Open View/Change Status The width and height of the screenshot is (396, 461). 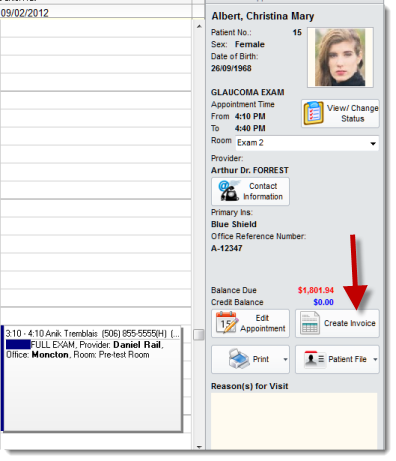[340, 113]
